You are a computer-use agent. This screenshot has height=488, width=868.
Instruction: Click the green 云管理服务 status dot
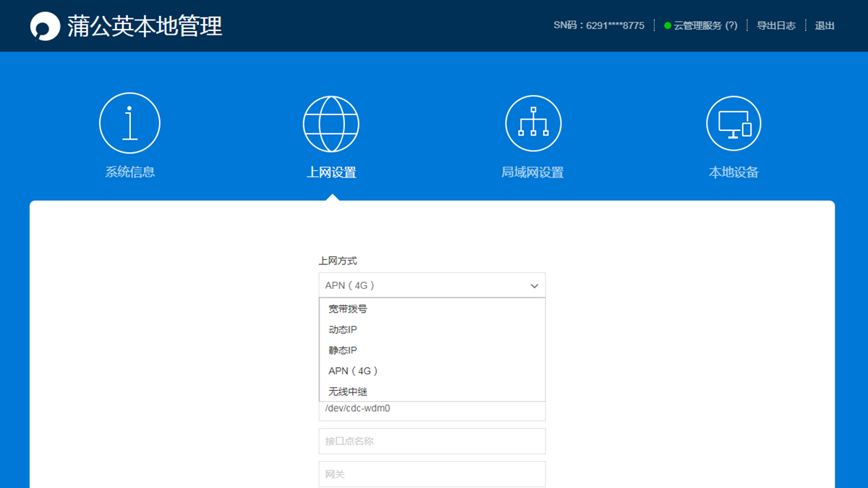click(666, 25)
